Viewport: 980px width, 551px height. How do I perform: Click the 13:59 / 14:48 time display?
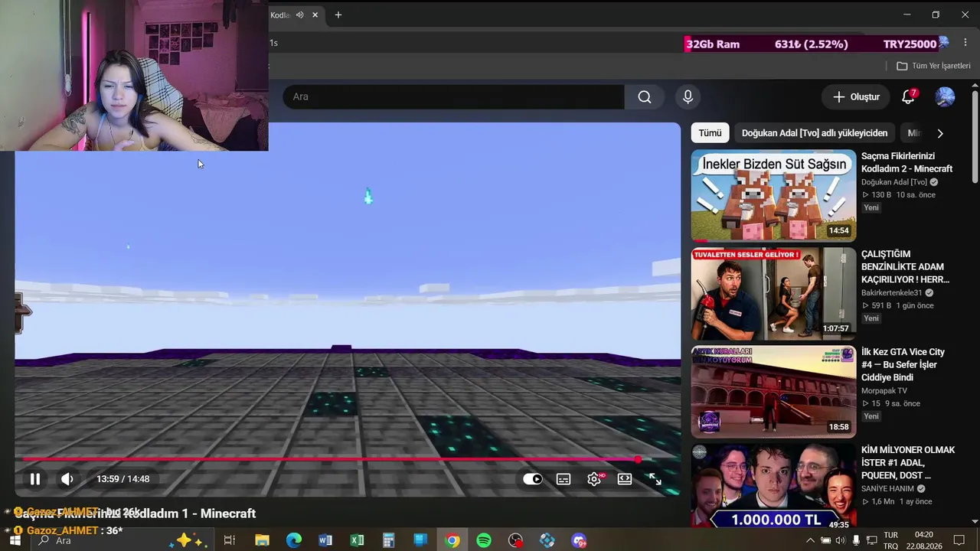point(123,479)
